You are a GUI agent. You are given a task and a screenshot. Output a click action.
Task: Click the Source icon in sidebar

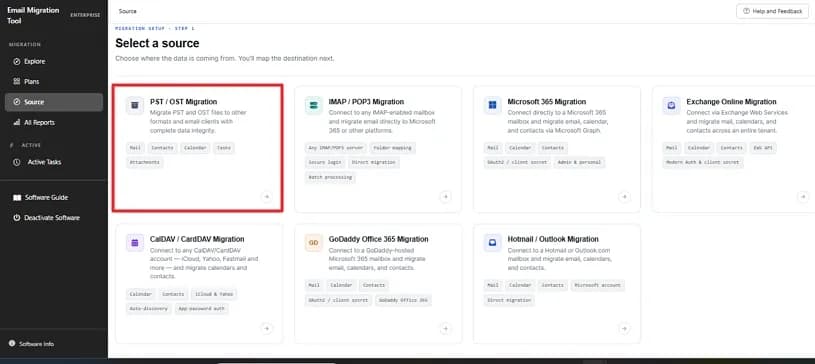(x=17, y=102)
